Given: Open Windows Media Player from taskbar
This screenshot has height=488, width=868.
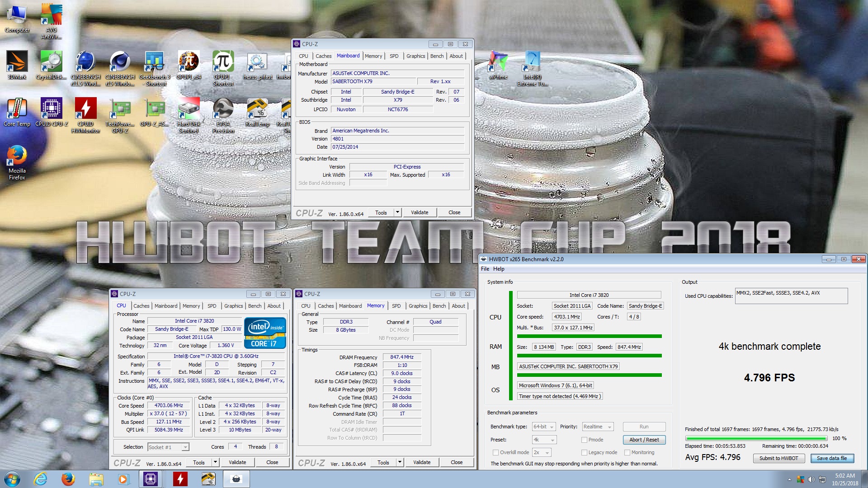Looking at the screenshot, I should tap(123, 479).
